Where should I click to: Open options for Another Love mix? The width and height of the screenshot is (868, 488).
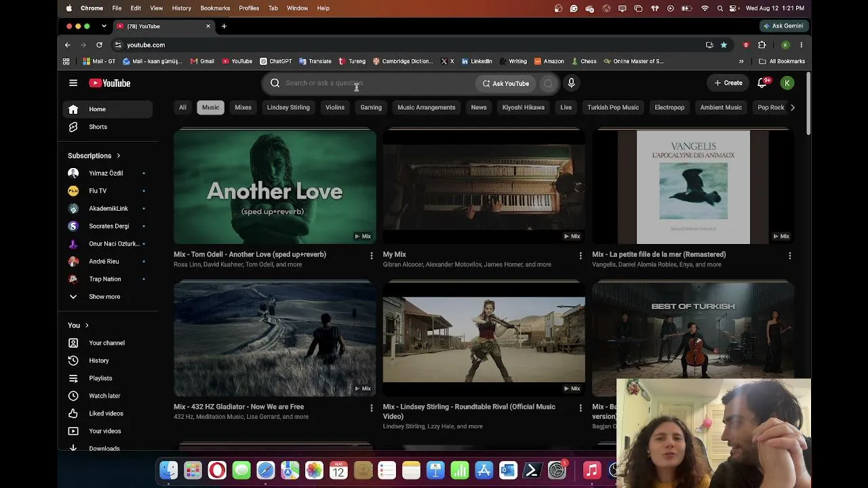(371, 256)
